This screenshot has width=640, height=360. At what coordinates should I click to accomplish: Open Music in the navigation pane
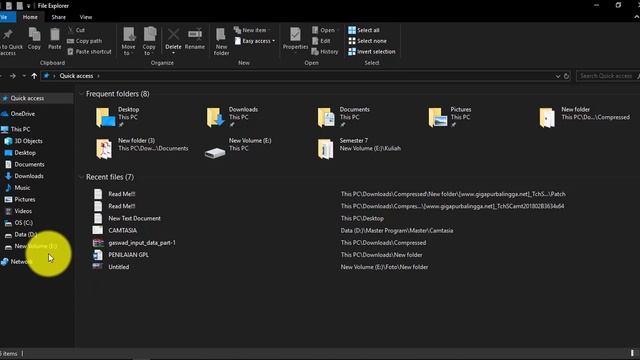[x=22, y=188]
